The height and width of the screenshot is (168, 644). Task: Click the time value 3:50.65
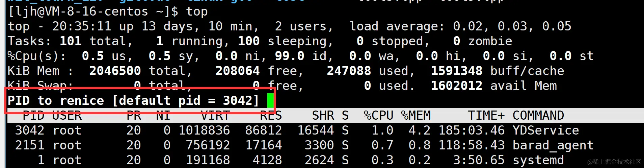point(479,160)
